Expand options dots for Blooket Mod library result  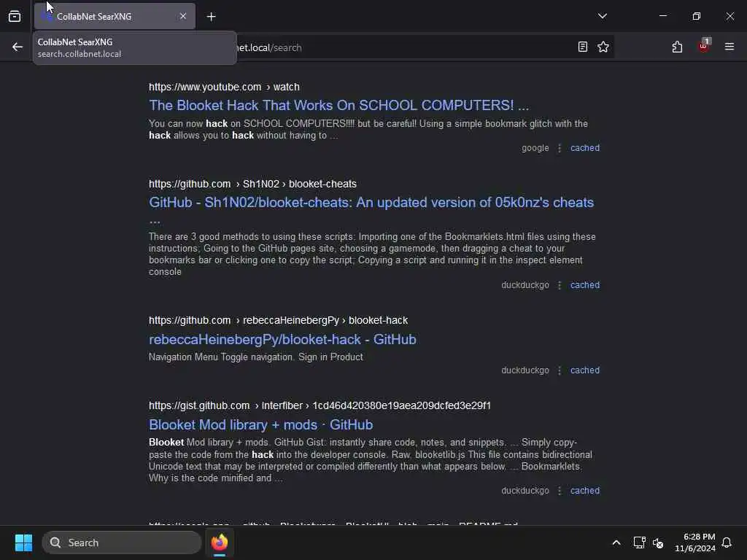[560, 491]
